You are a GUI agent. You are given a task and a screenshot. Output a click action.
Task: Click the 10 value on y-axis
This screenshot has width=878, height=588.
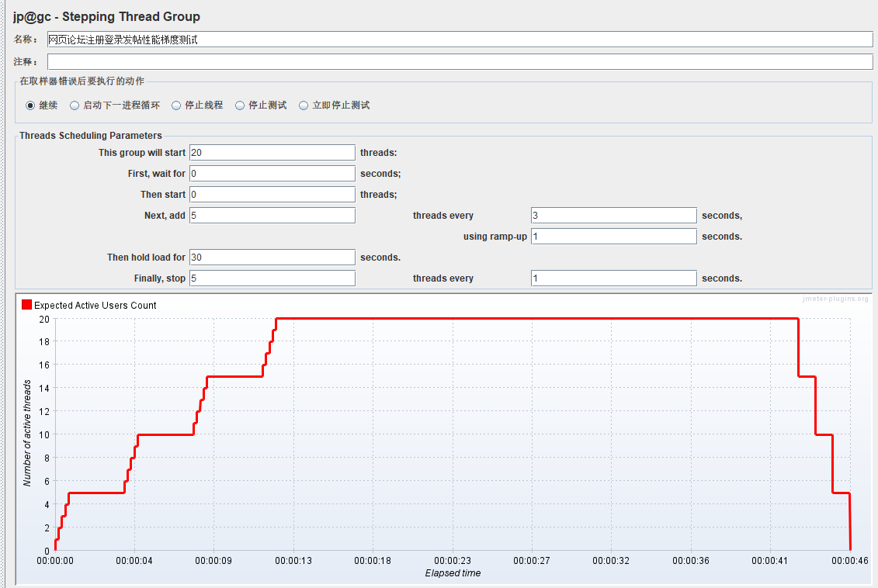click(44, 434)
